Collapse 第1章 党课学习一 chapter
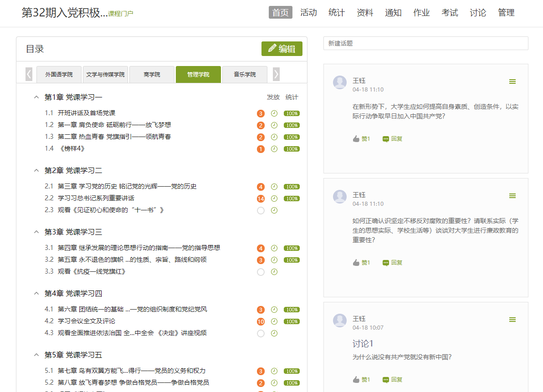 click(36, 97)
